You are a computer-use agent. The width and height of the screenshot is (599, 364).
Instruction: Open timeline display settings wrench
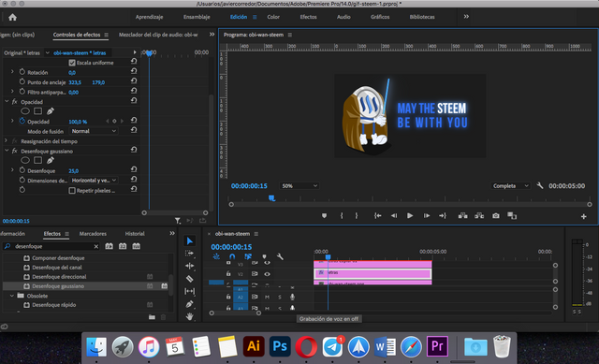click(x=280, y=256)
